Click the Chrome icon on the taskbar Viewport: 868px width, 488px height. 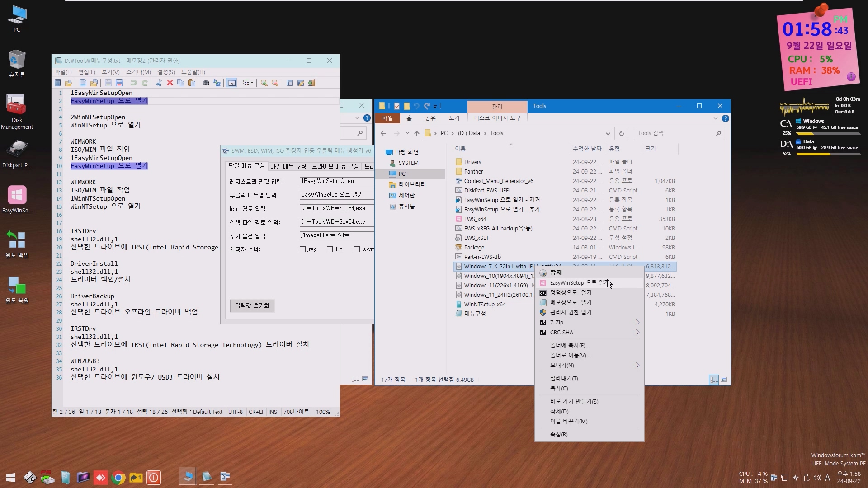coord(118,478)
